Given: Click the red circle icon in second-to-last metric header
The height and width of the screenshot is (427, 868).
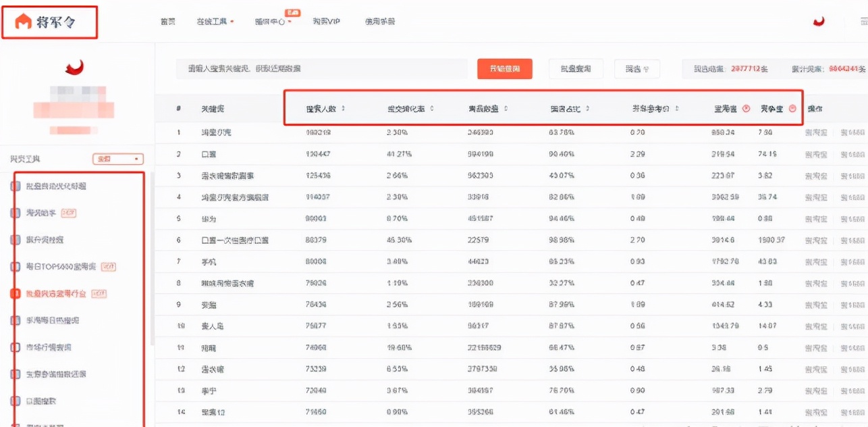Looking at the screenshot, I should point(746,108).
